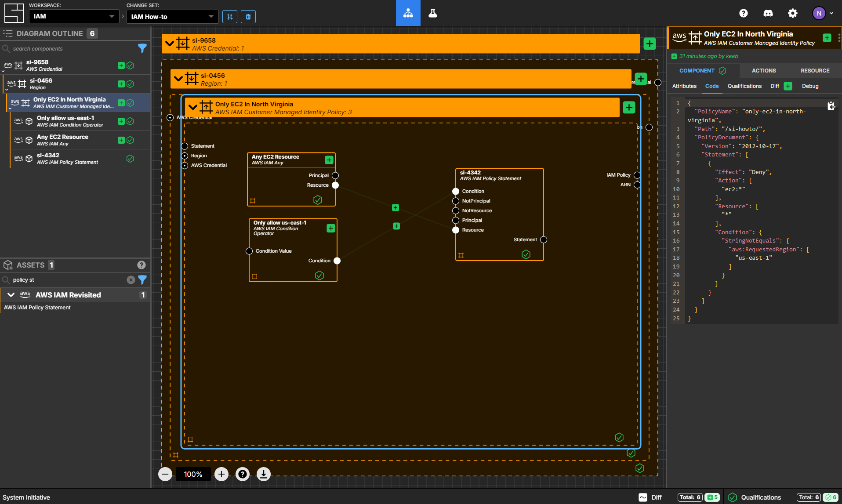Image resolution: width=842 pixels, height=504 pixels.
Task: Open the Discord icon in top bar
Action: (x=768, y=13)
